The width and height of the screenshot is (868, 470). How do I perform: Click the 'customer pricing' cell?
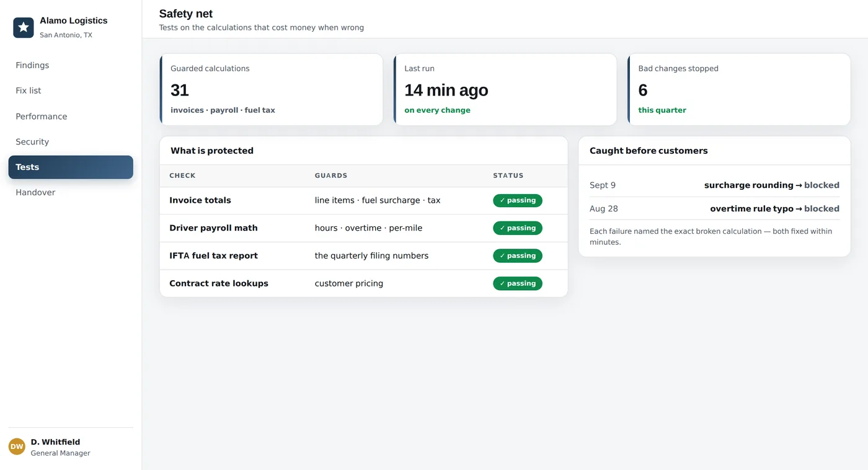click(349, 283)
